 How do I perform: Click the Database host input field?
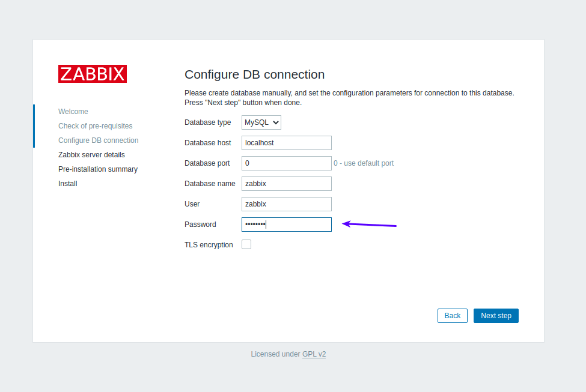286,143
